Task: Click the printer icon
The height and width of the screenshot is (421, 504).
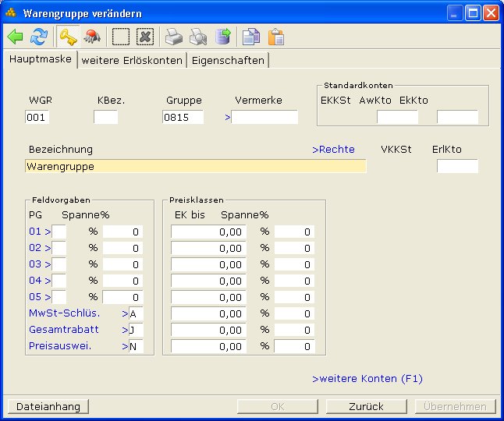Action: pos(174,37)
